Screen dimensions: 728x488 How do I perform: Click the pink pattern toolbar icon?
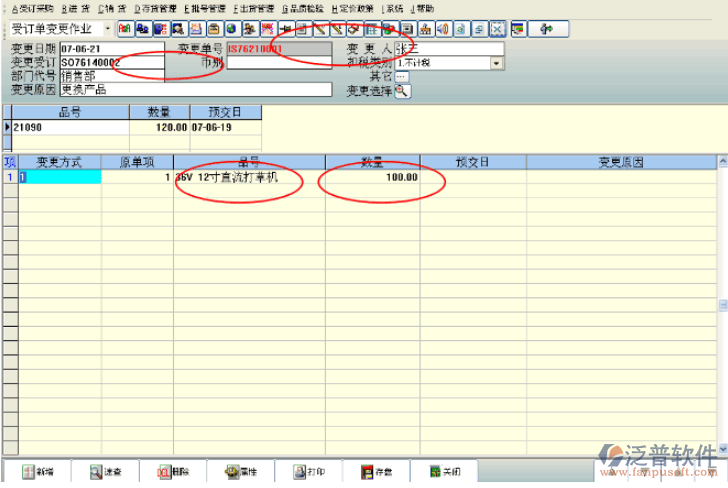tap(267, 29)
